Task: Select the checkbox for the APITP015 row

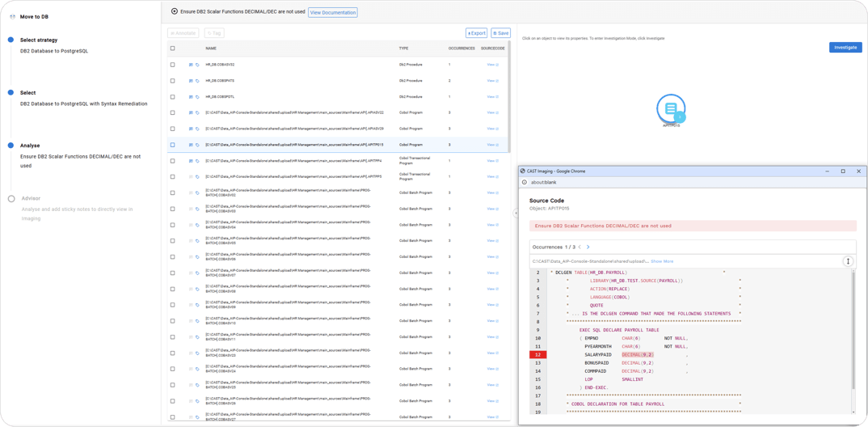Action: (172, 145)
